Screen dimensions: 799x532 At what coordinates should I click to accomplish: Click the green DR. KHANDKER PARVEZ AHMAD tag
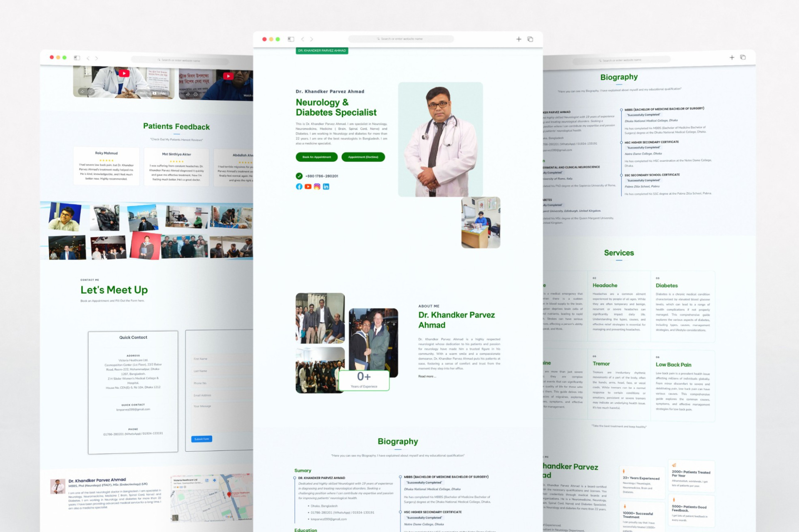[322, 51]
